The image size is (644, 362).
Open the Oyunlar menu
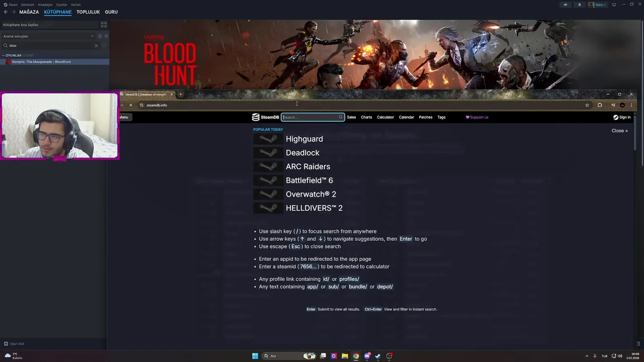click(62, 5)
